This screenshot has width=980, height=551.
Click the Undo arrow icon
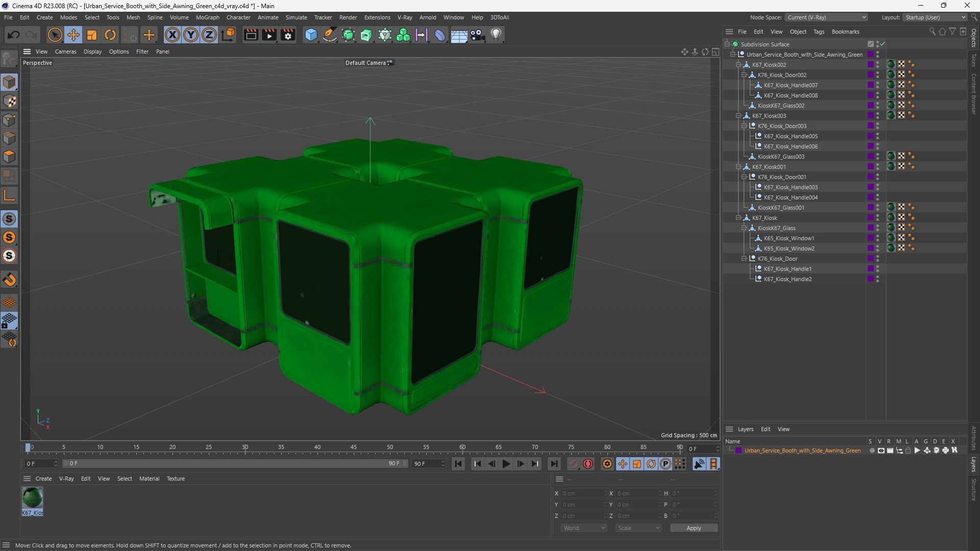14,35
